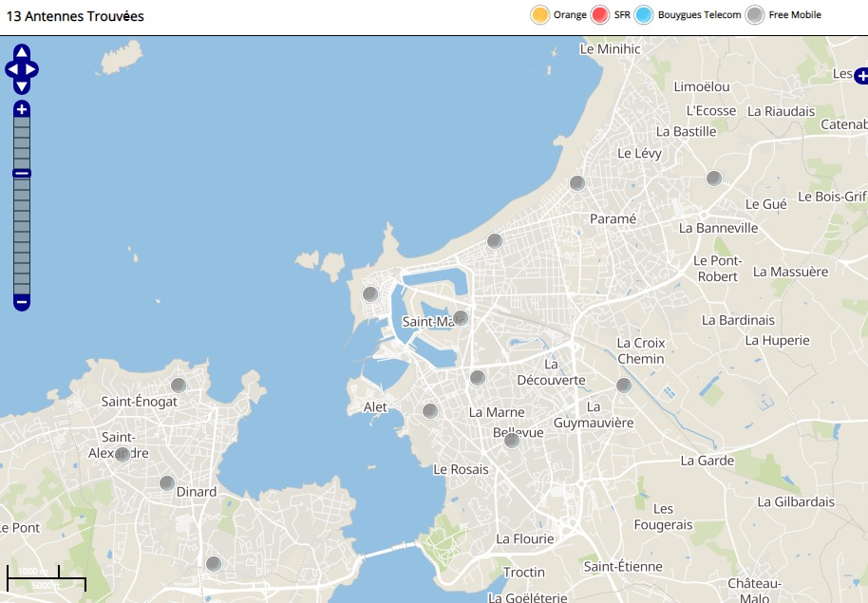Pan the map down with the south arrow
Image resolution: width=868 pixels, height=603 pixels.
[x=22, y=86]
